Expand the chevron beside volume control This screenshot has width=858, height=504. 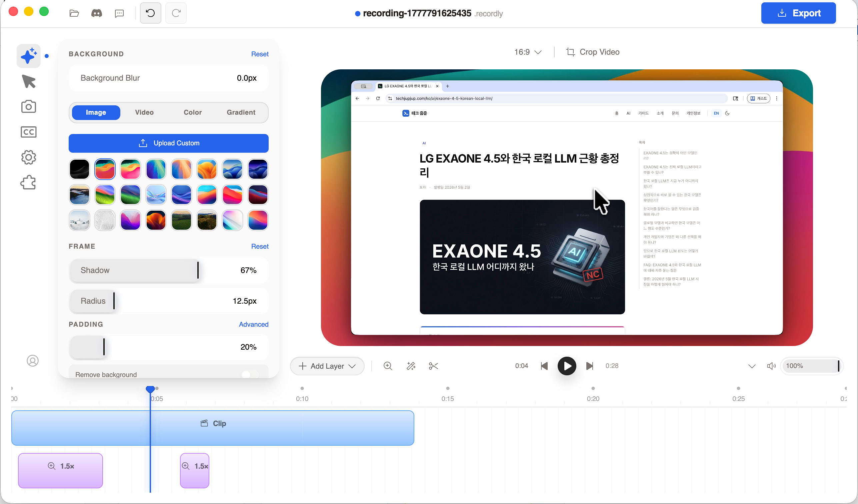tap(752, 366)
